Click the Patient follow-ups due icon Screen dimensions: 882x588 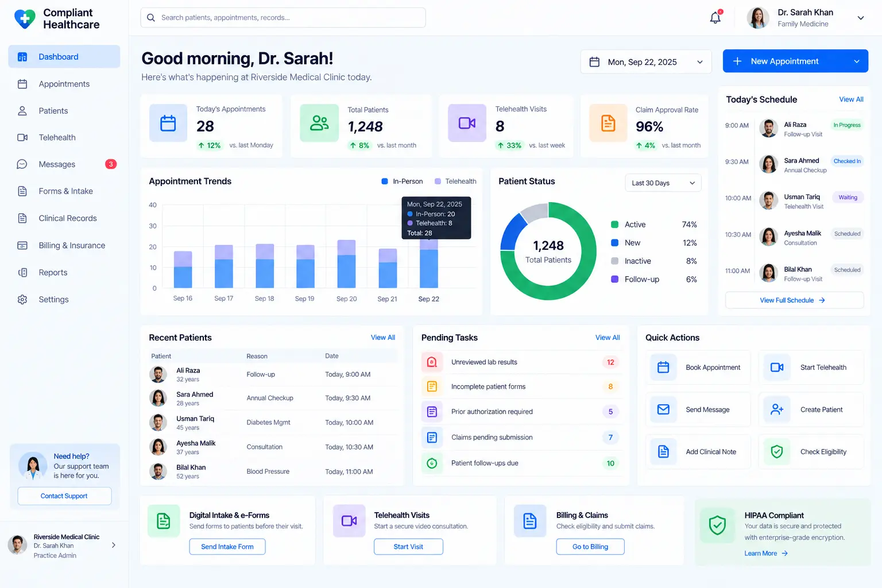click(432, 463)
